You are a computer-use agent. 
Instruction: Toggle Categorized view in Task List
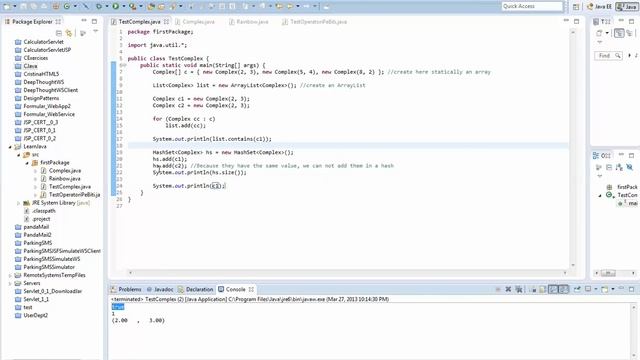[x=619, y=33]
